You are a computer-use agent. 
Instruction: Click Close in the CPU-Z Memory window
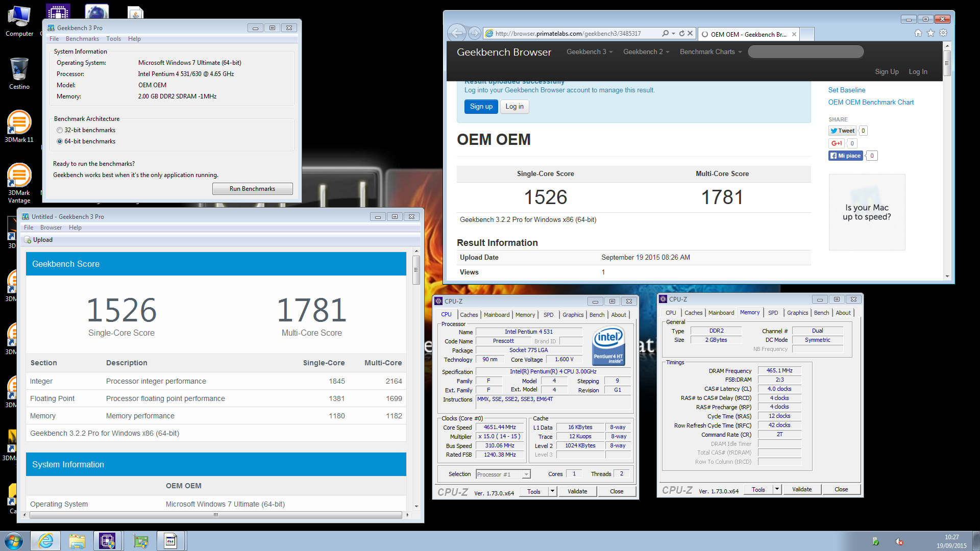841,489
